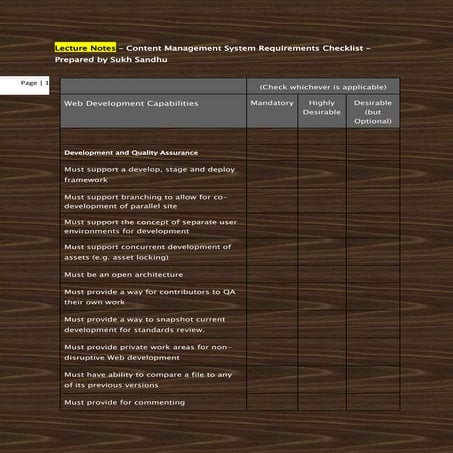Image resolution: width=453 pixels, height=453 pixels.
Task: Check Mandatory cell for 'contributors to QA' row
Action: [x=272, y=297]
